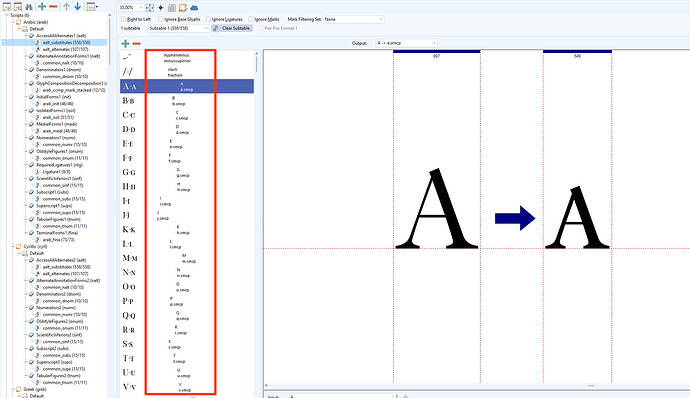The image size is (690, 398).
Task: Toggle the Ignore Base Glyphs checkbox
Action: tap(161, 19)
